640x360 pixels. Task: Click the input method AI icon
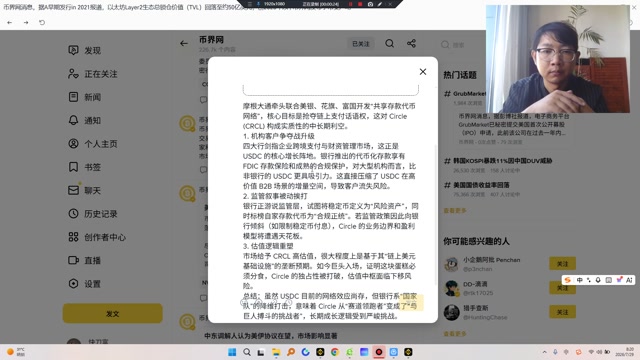click(629, 280)
